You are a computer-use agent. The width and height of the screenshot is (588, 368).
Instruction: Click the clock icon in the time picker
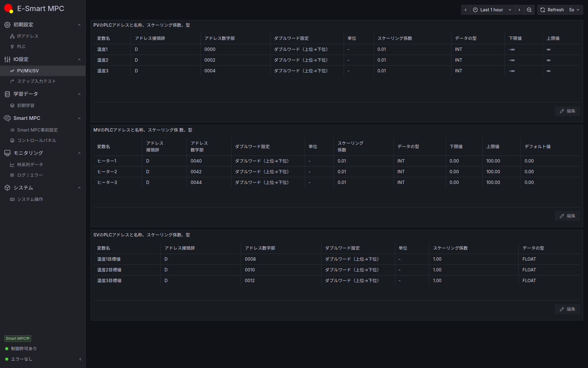[x=475, y=10]
